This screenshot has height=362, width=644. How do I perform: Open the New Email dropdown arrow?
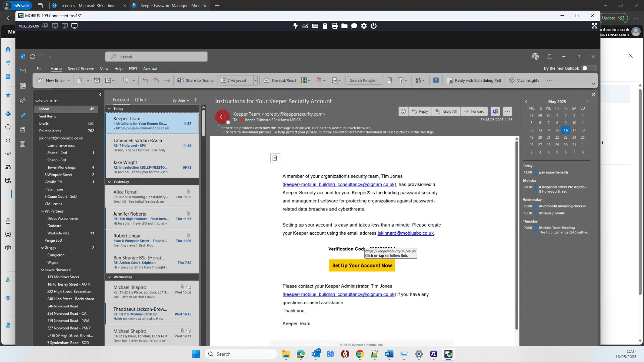point(68,80)
